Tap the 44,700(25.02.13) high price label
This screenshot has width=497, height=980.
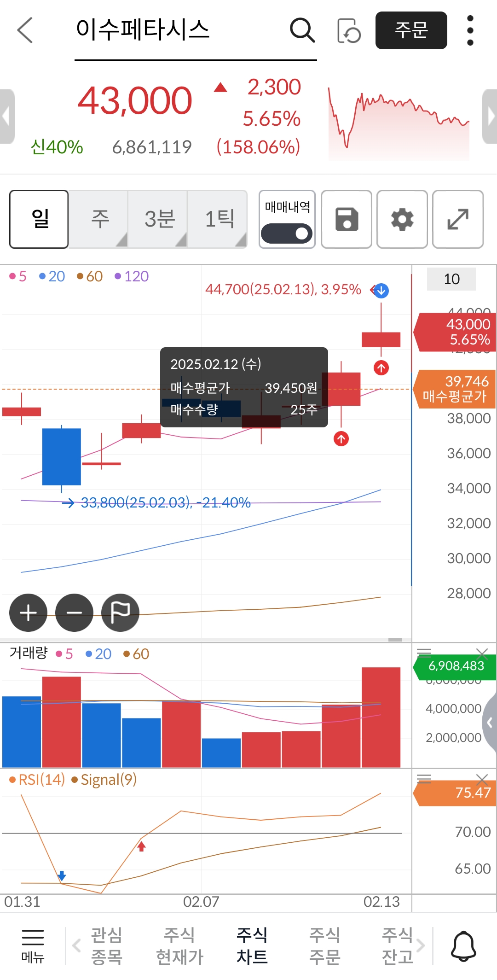tap(283, 289)
